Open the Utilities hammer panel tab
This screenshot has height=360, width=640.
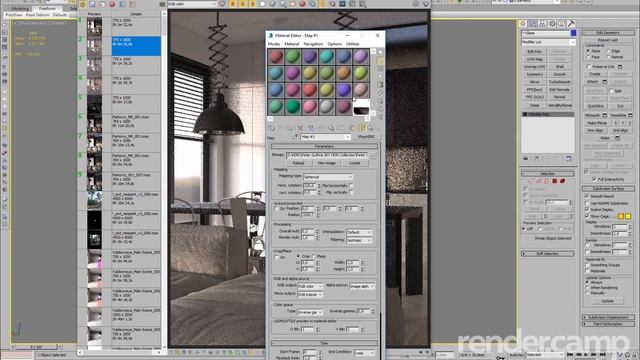571,24
